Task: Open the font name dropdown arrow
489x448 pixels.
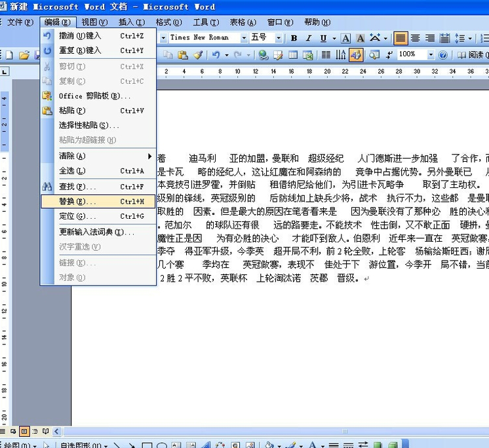Action: (x=244, y=38)
